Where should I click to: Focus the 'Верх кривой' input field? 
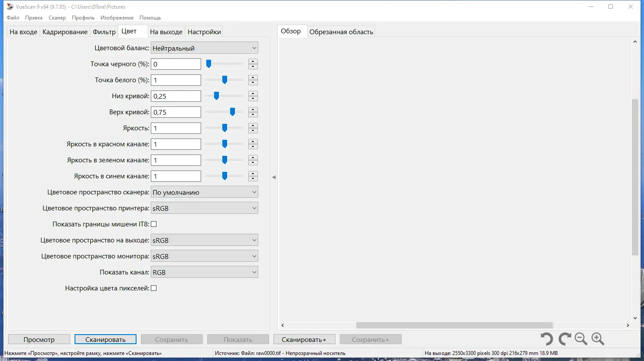tap(176, 112)
